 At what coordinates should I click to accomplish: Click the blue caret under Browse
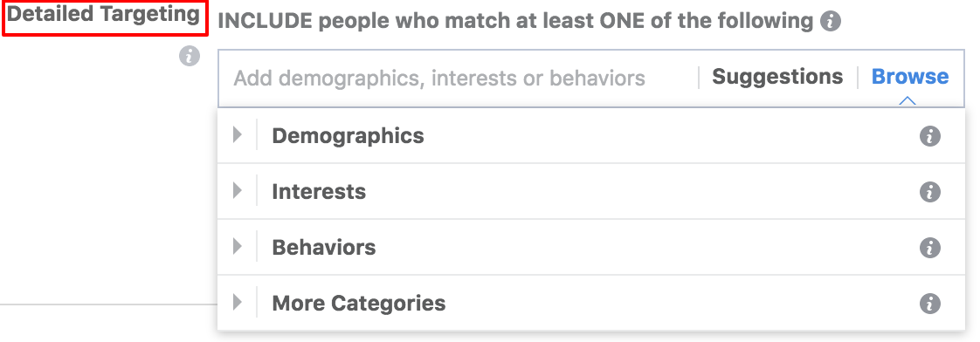[908, 99]
